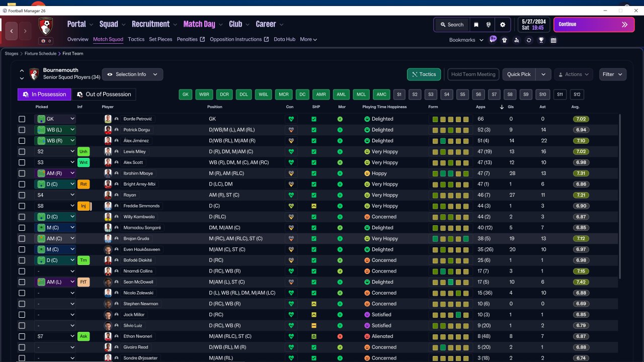This screenshot has height=362, width=644.
Task: Click the Fixture Schedule breadcrumb link
Action: 40,53
